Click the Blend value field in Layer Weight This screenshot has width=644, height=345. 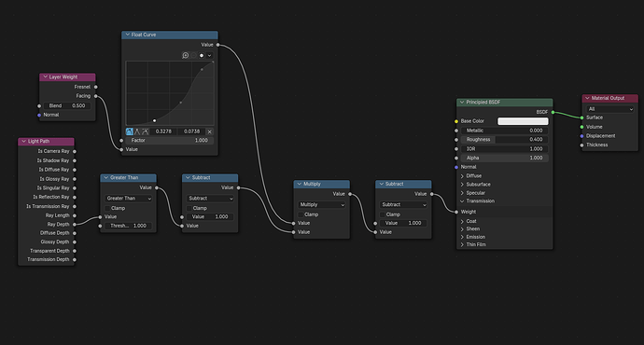pos(67,106)
